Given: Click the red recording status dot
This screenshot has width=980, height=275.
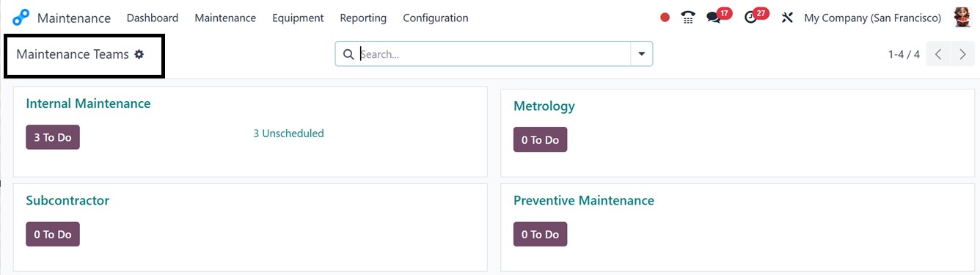Looking at the screenshot, I should tap(665, 18).
